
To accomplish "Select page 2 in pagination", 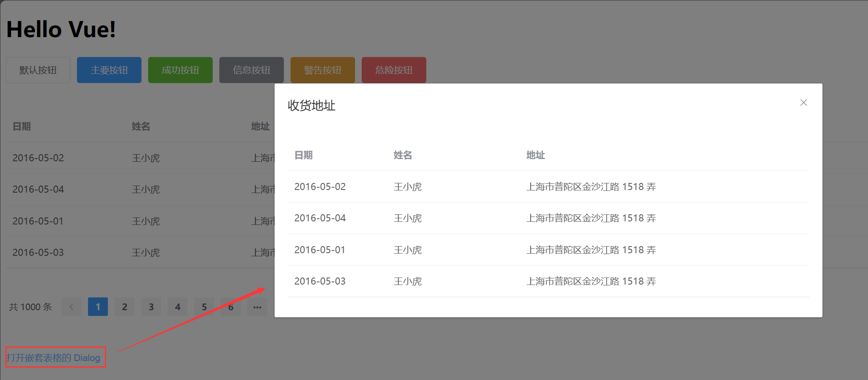I will click(x=124, y=307).
